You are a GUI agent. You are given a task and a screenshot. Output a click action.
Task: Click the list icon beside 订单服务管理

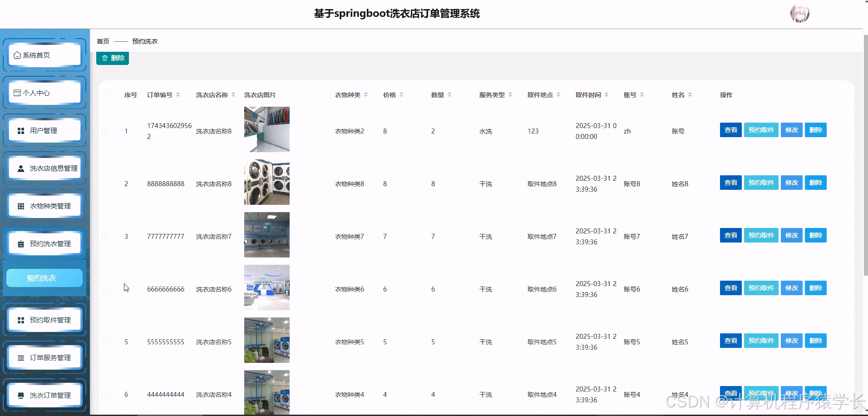(21, 358)
